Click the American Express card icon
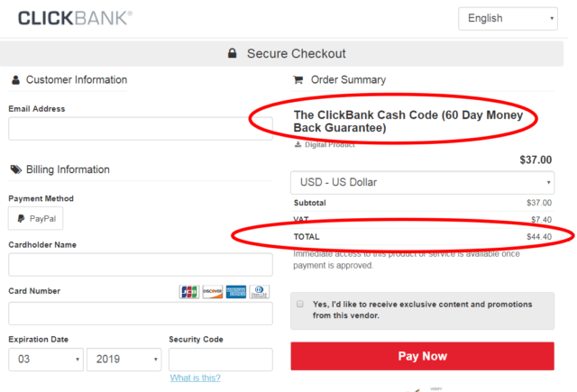577x392 pixels. (x=236, y=292)
